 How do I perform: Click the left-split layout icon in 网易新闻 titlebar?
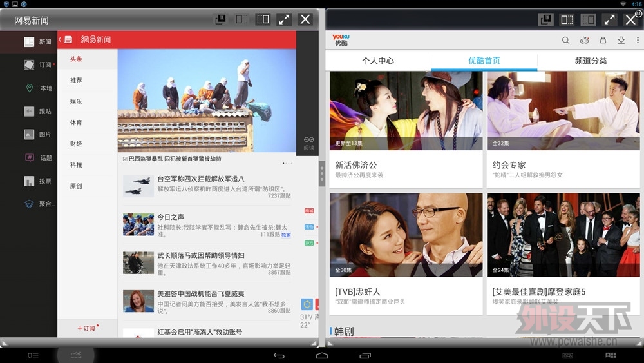click(241, 19)
